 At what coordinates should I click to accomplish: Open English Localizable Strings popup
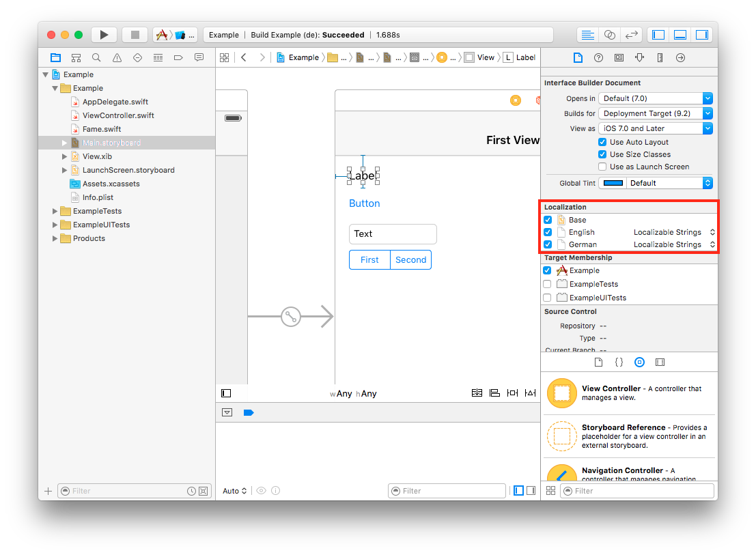point(674,232)
